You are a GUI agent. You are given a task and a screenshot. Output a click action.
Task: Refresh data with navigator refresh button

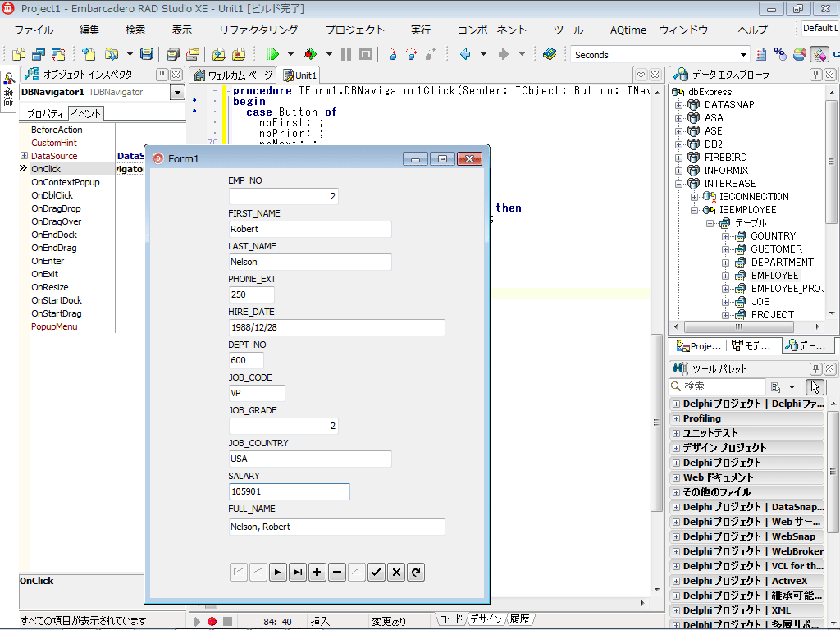416,572
